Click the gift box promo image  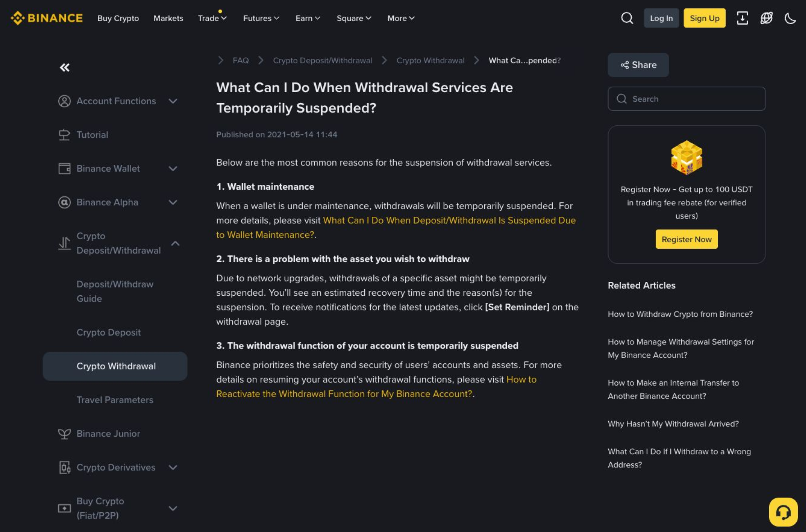click(686, 157)
